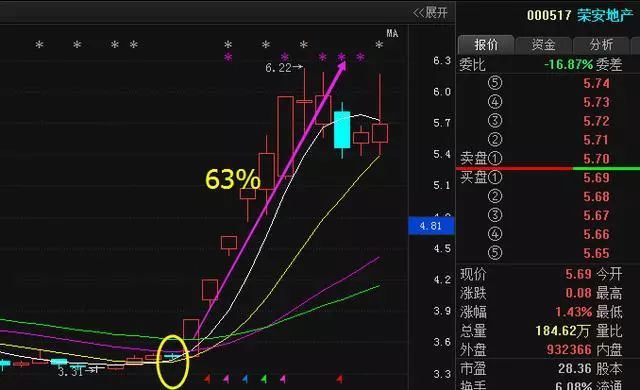Select the cyan bearish candlestick
The width and height of the screenshot is (640, 390).
coord(342,130)
